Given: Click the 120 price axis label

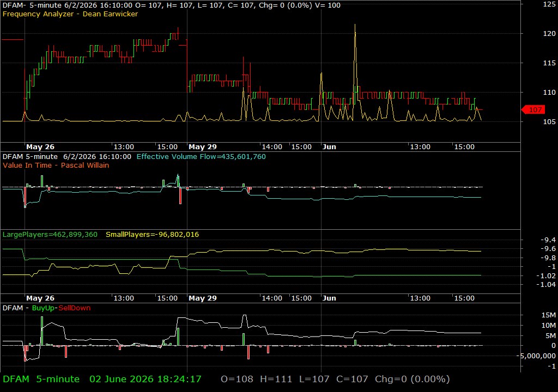Looking at the screenshot, I should (x=549, y=33).
